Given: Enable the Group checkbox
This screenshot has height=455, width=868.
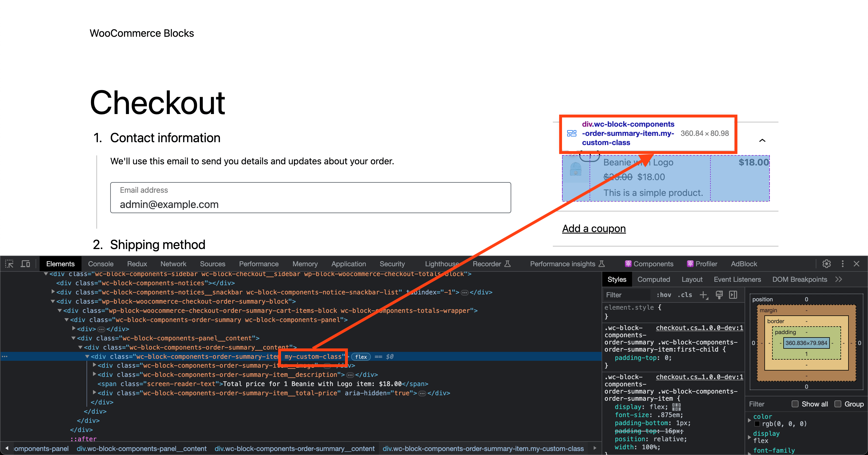Looking at the screenshot, I should coord(838,404).
